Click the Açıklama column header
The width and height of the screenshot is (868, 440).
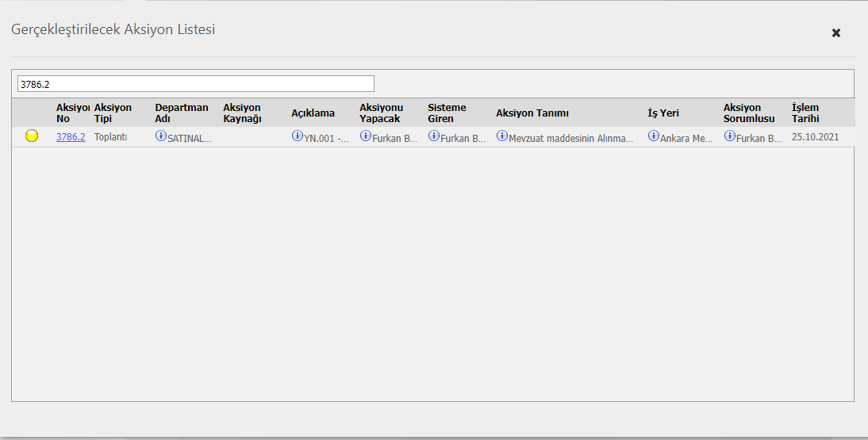313,113
